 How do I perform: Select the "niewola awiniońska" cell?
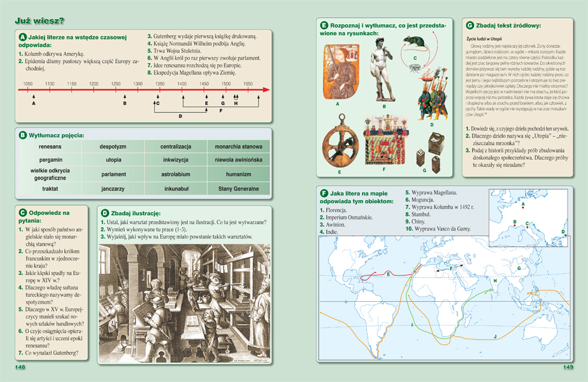coord(238,160)
